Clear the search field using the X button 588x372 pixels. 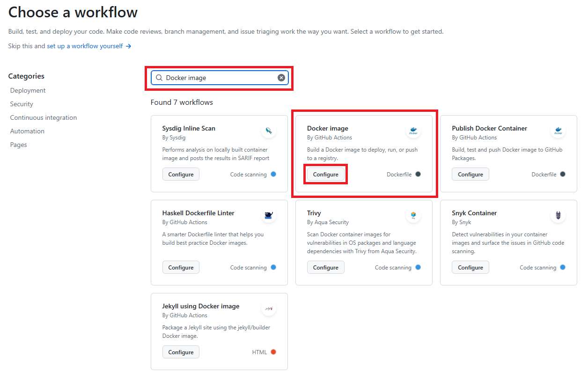[x=281, y=77]
